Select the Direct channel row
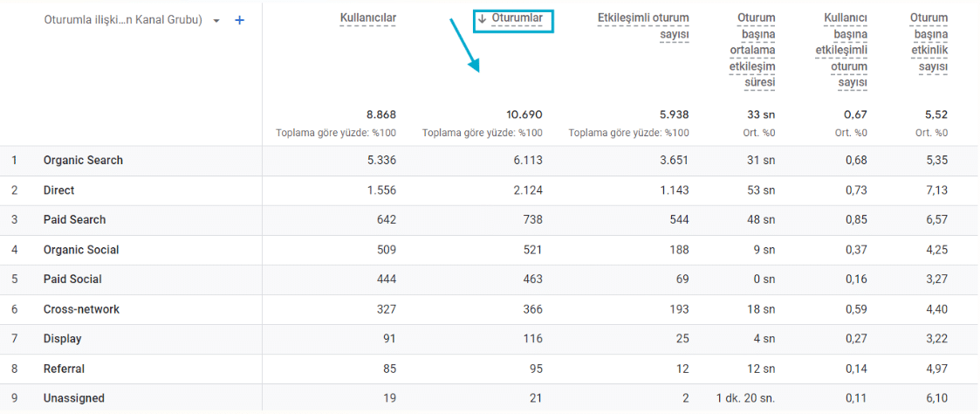Image resolution: width=980 pixels, height=414 pixels. [58, 190]
